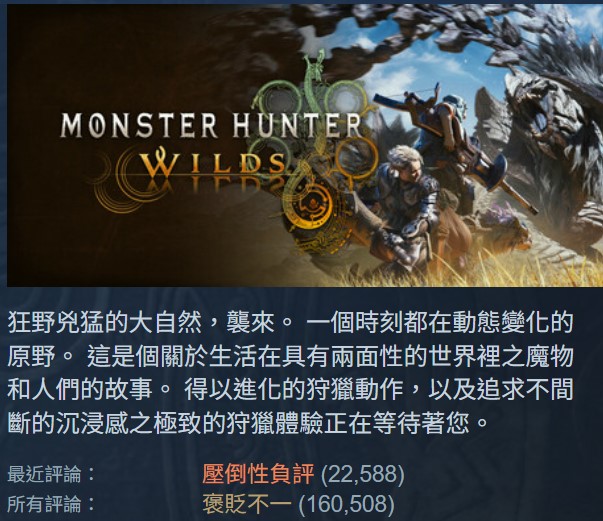Click the golden WILDS logo lettering
The width and height of the screenshot is (603, 521).
[215, 165]
